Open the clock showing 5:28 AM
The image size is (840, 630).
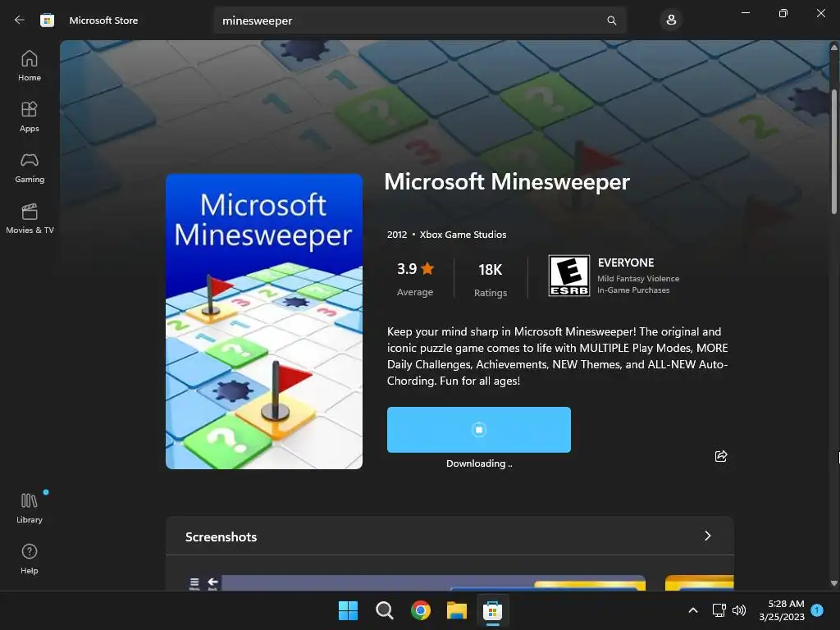click(782, 610)
